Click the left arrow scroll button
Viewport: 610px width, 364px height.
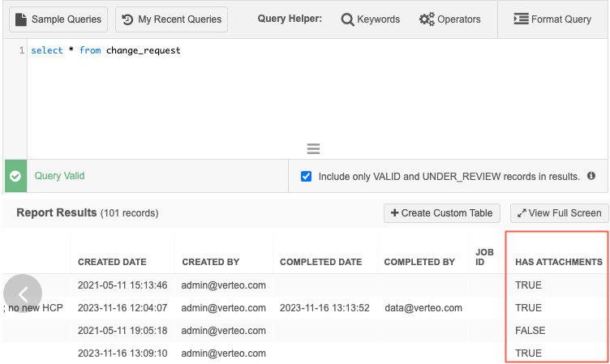[x=24, y=295]
